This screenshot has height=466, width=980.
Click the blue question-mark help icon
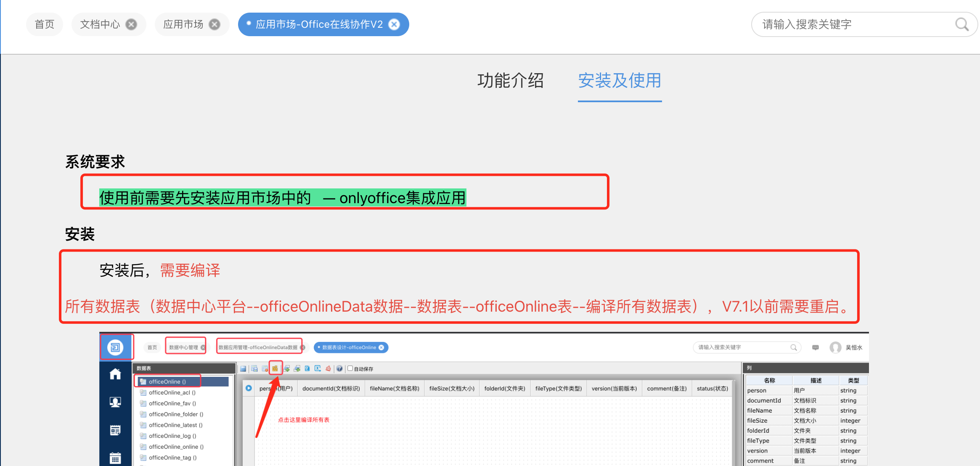[x=339, y=368]
